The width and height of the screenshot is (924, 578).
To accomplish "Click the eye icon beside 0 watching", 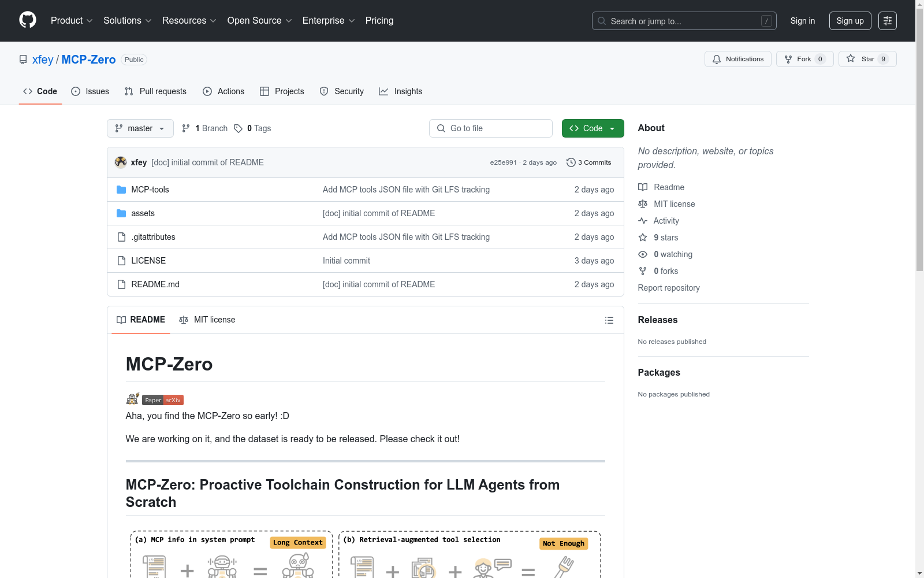I will coord(643,254).
